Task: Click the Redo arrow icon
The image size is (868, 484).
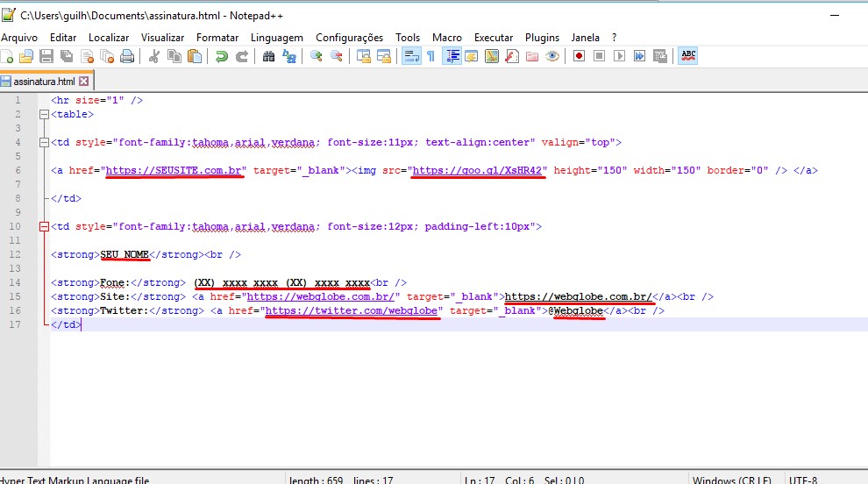Action: pyautogui.click(x=241, y=56)
